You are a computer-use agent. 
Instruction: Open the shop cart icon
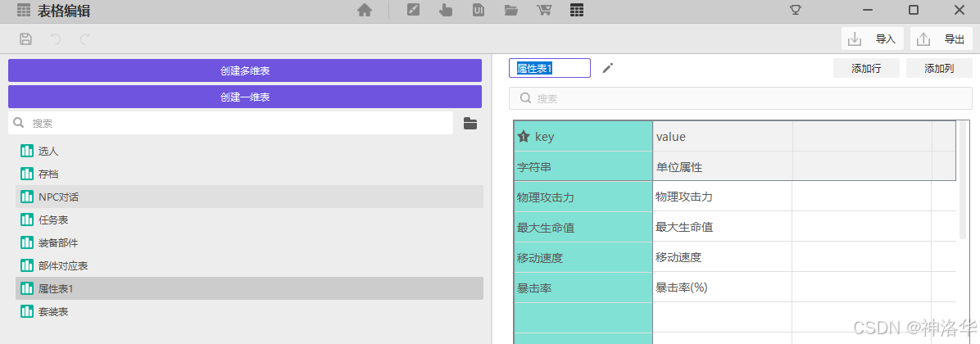pyautogui.click(x=544, y=10)
